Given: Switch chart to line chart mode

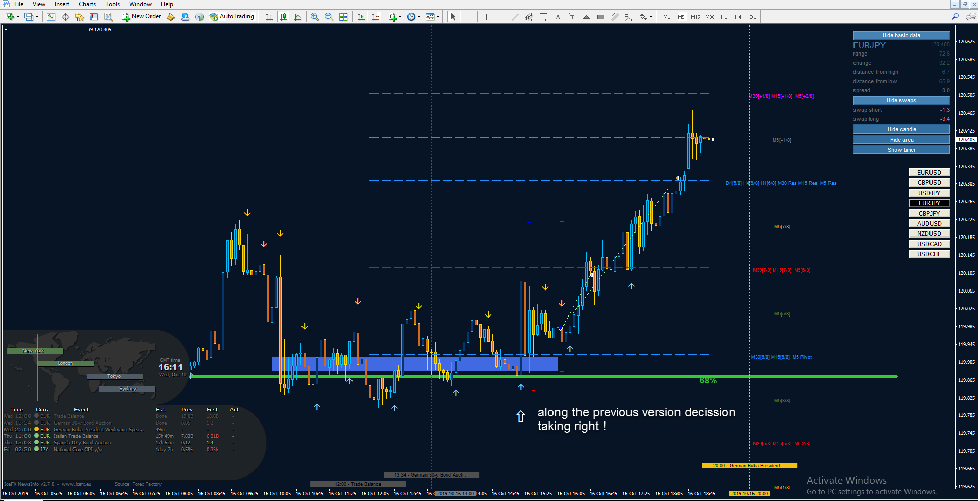Looking at the screenshot, I should [x=297, y=17].
